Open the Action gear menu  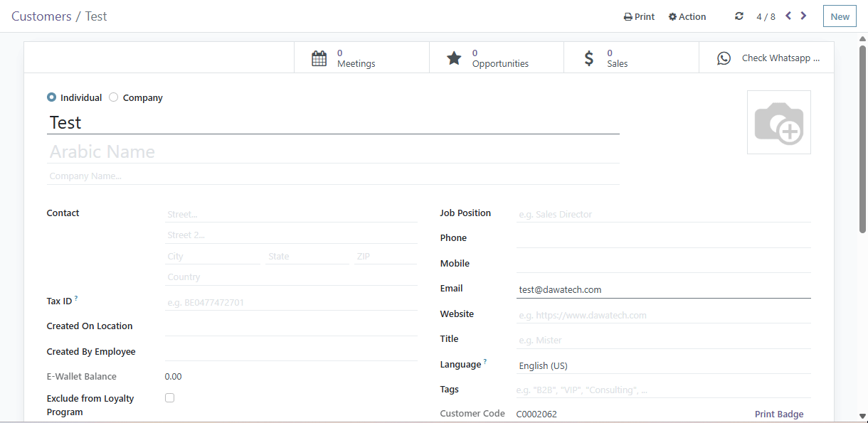[x=687, y=17]
